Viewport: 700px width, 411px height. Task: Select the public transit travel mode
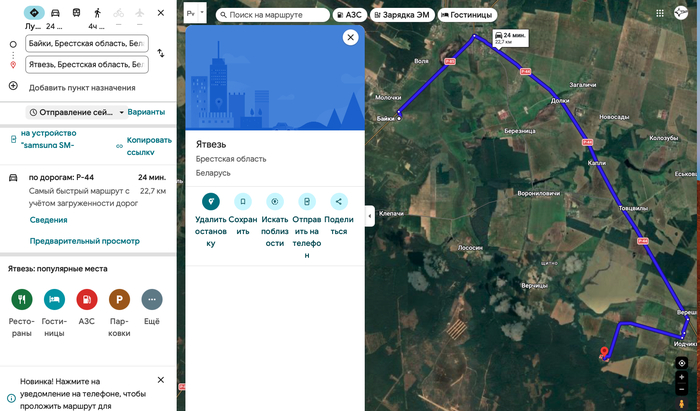[76, 13]
